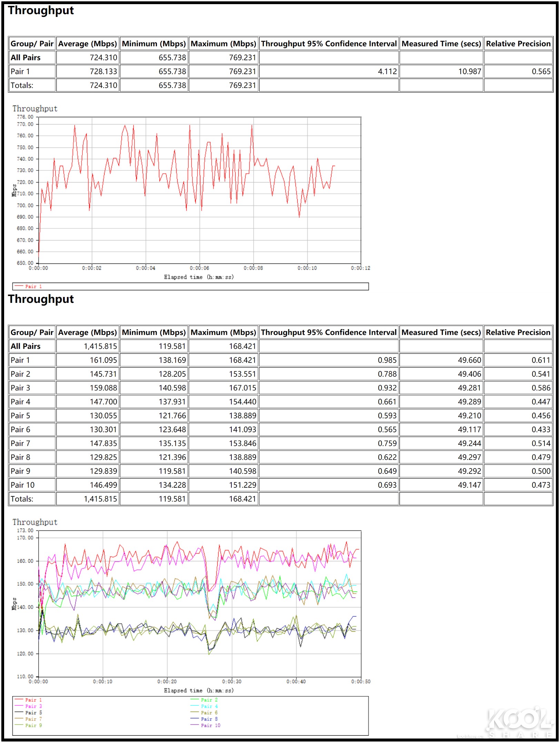Click the Totals row of the second table
560x743 pixels.
(x=23, y=498)
